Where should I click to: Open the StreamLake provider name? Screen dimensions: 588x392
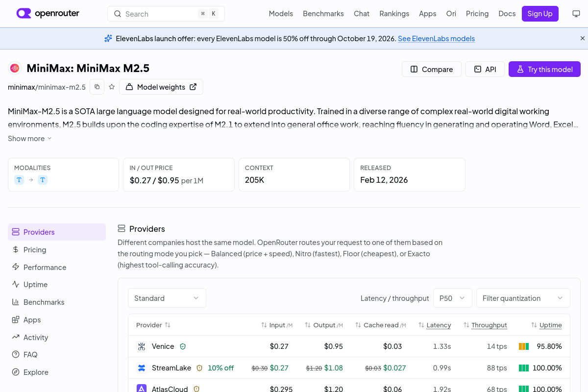pyautogui.click(x=171, y=368)
